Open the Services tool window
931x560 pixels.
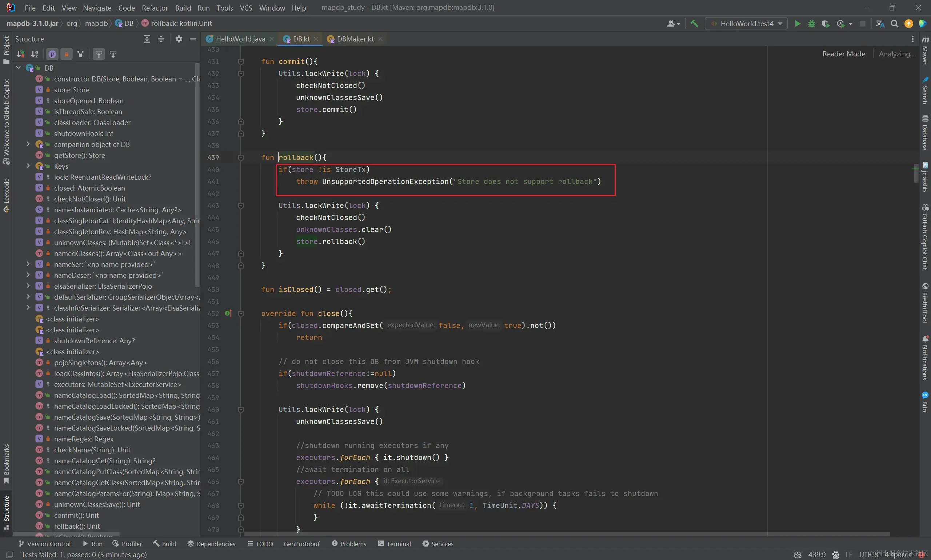tap(438, 544)
